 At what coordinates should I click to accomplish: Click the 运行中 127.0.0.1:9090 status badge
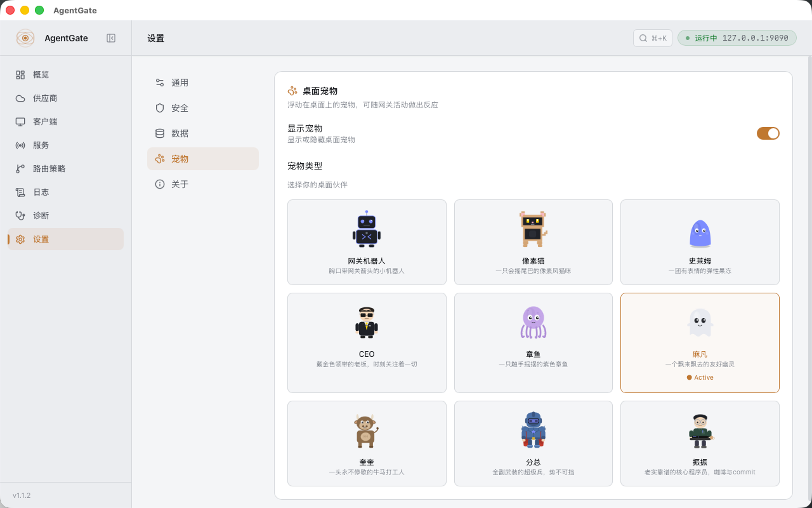click(737, 38)
